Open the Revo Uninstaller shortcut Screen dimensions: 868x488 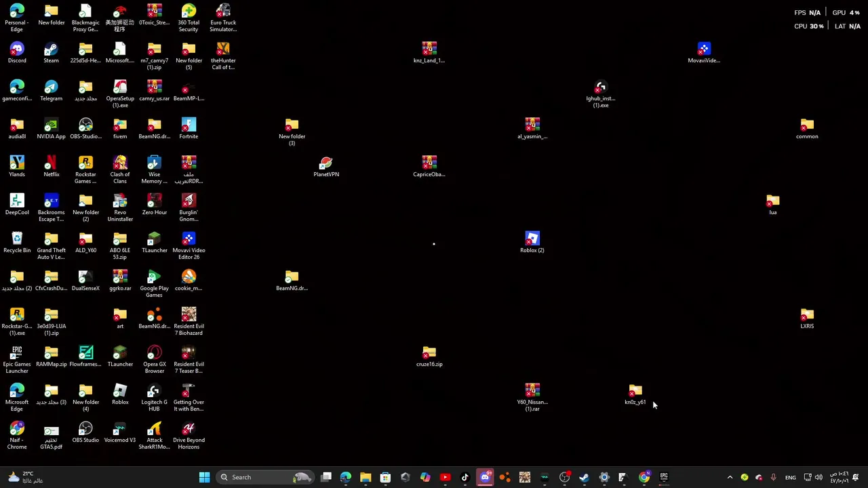click(x=120, y=207)
